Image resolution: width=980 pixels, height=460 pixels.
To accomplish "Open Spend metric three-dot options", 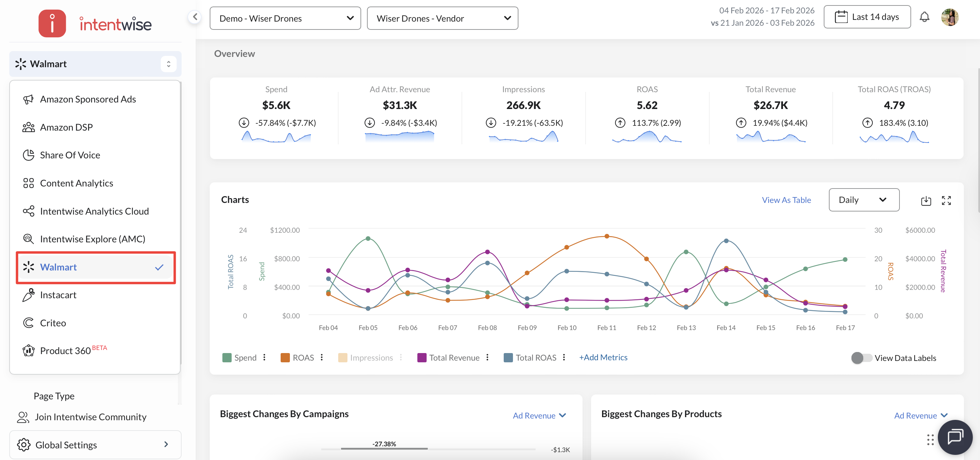I will point(265,357).
